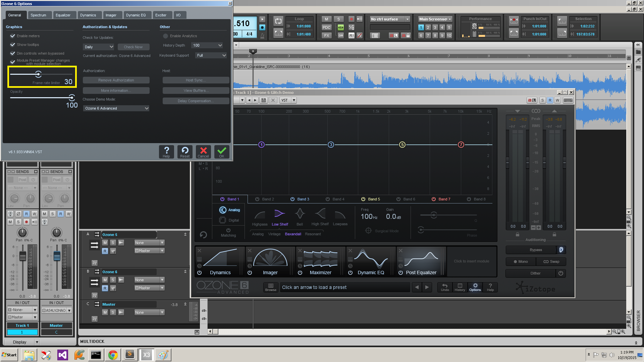Open the Maximizer module

(x=320, y=262)
